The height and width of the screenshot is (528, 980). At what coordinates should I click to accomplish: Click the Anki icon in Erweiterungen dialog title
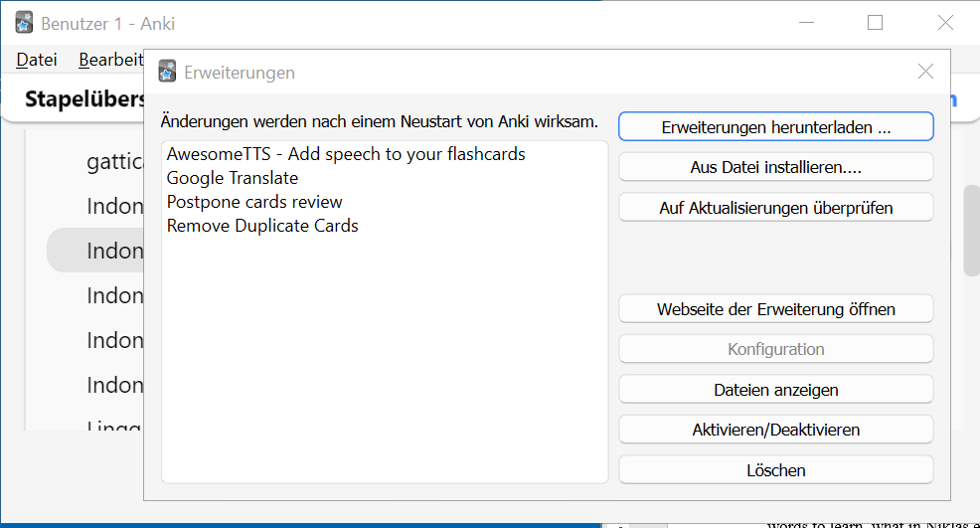(168, 72)
